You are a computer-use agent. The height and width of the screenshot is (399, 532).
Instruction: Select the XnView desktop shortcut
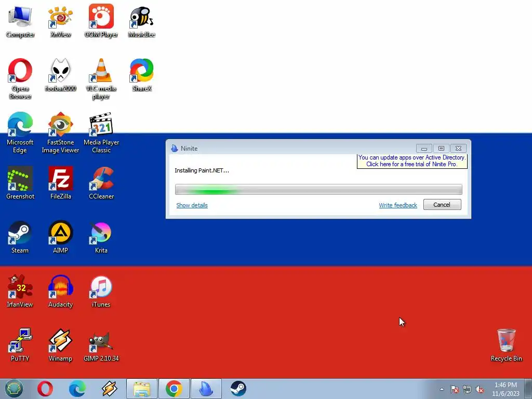tap(60, 21)
